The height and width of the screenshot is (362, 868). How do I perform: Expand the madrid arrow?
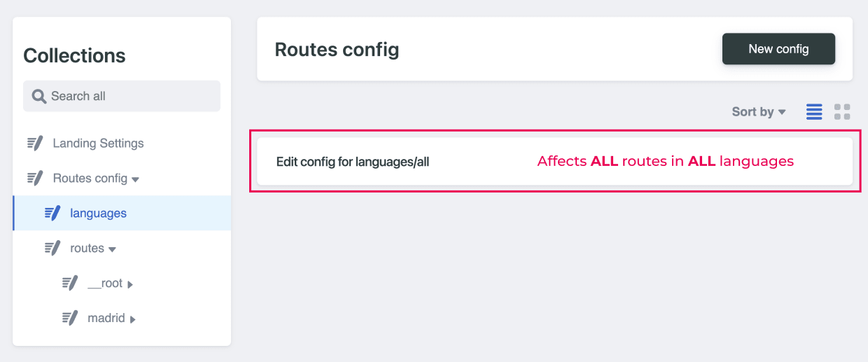132,319
